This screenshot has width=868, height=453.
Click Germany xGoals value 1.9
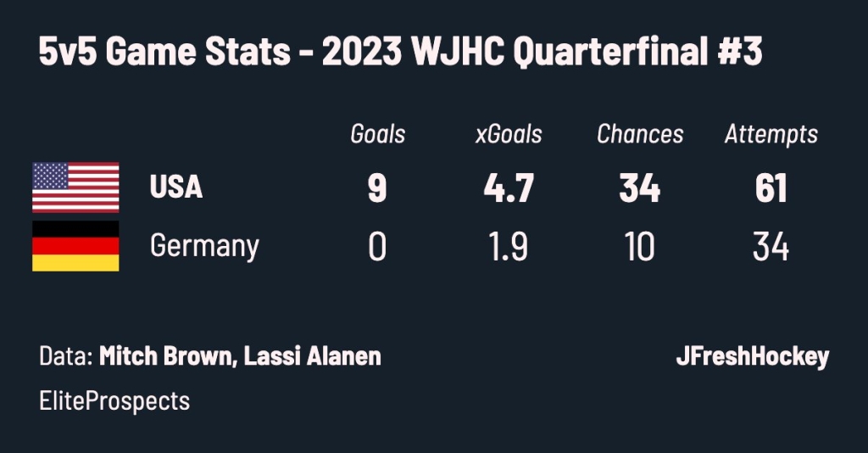click(x=509, y=247)
